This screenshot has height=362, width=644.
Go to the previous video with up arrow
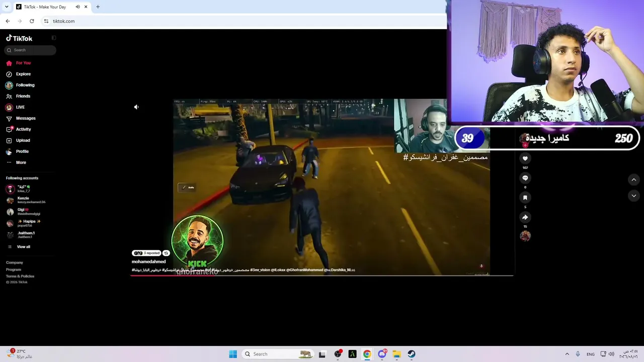[x=634, y=179]
